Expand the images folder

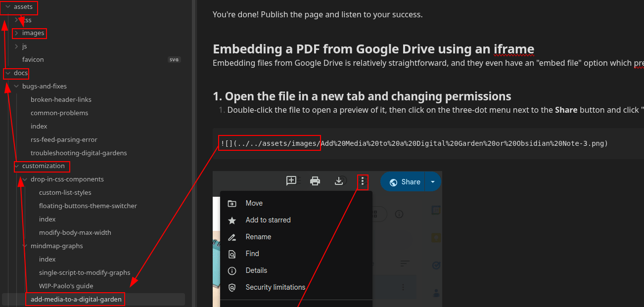pyautogui.click(x=16, y=33)
